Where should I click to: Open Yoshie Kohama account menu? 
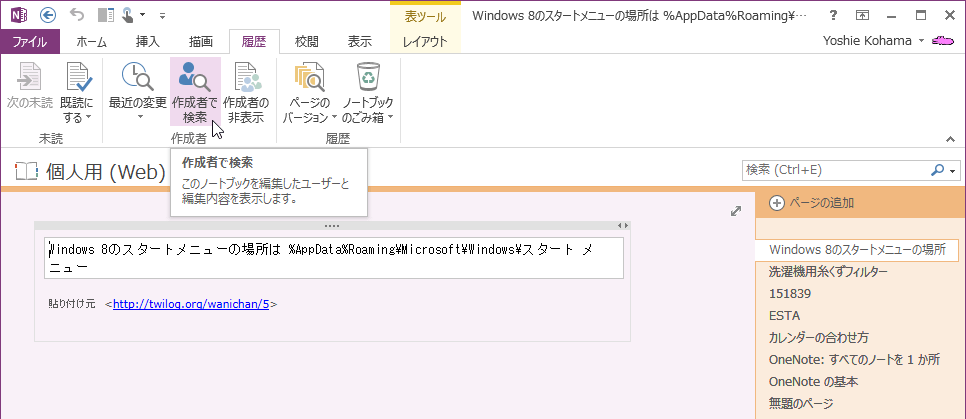pos(872,41)
